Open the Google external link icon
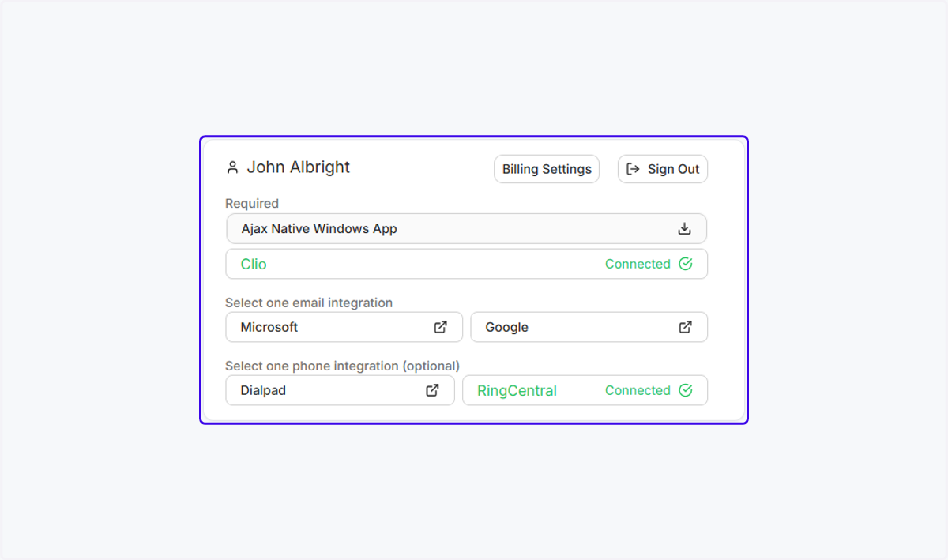This screenshot has width=948, height=560. click(686, 327)
